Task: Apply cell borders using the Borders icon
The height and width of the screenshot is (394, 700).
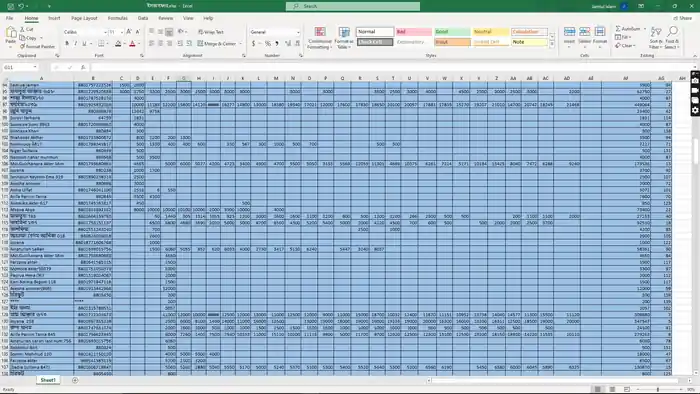Action: tap(101, 44)
